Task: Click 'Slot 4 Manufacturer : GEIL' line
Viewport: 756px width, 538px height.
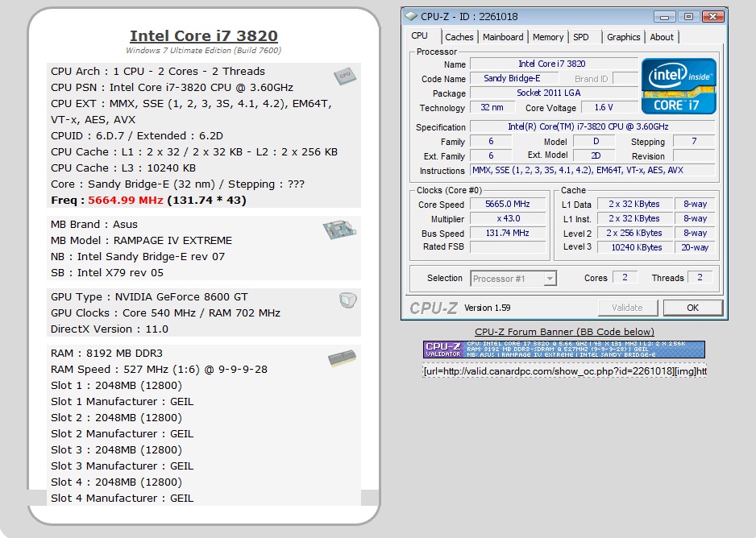Action: pos(122,498)
